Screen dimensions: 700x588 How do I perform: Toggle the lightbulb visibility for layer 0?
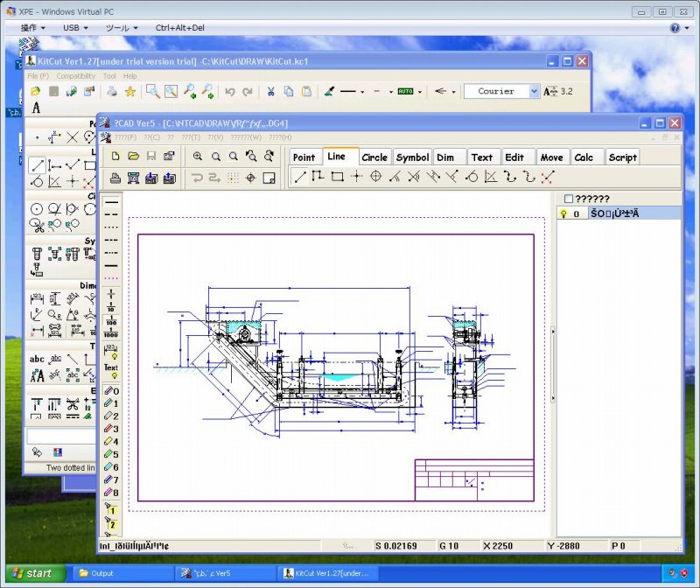coord(564,213)
